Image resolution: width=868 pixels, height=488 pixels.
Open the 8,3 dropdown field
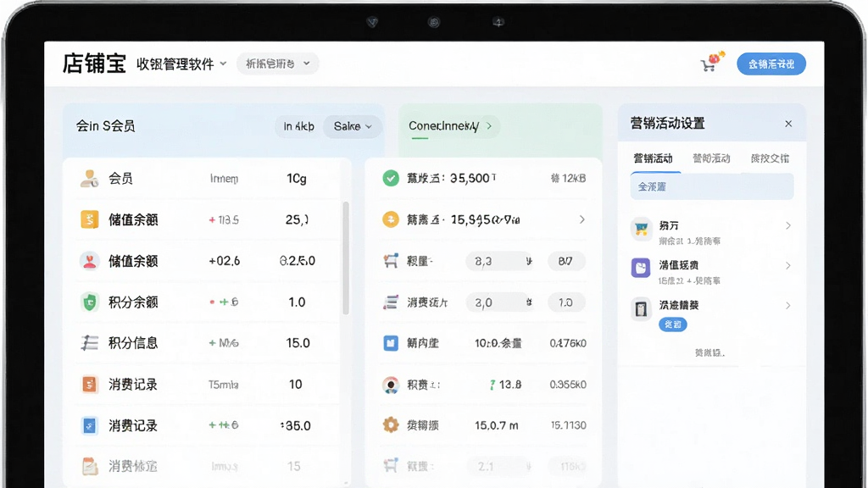pyautogui.click(x=499, y=261)
